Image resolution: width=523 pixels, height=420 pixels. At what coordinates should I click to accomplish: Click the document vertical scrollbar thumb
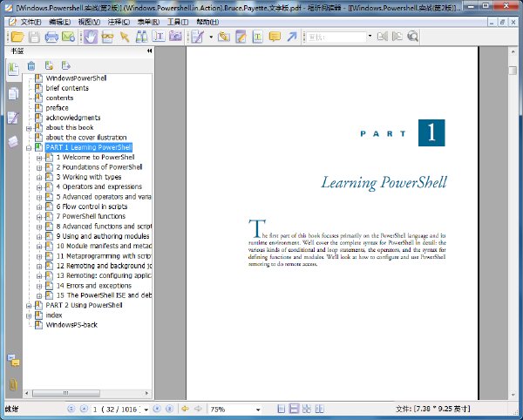click(513, 71)
